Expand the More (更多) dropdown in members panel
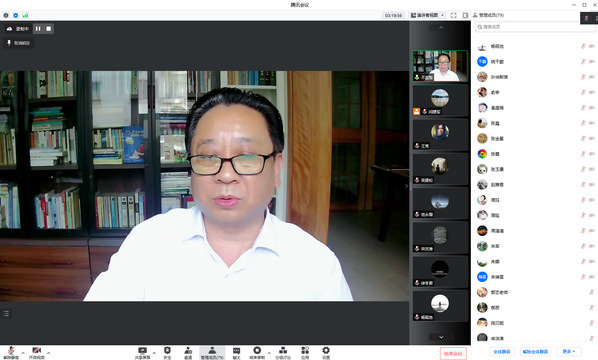598x360 pixels. click(569, 352)
